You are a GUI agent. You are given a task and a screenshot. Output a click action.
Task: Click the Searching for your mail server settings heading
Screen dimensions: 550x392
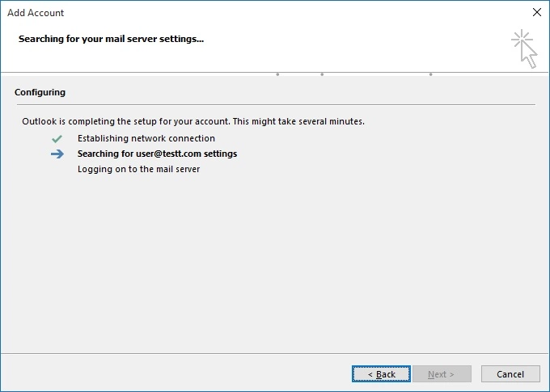coord(111,39)
